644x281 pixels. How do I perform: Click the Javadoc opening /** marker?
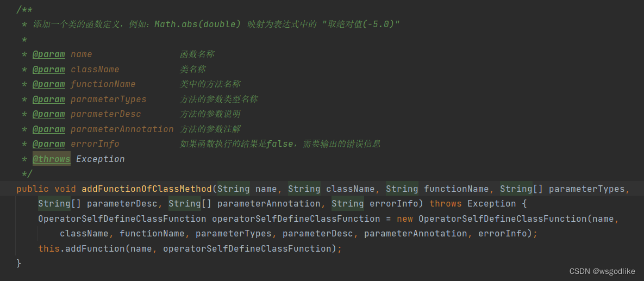[24, 9]
